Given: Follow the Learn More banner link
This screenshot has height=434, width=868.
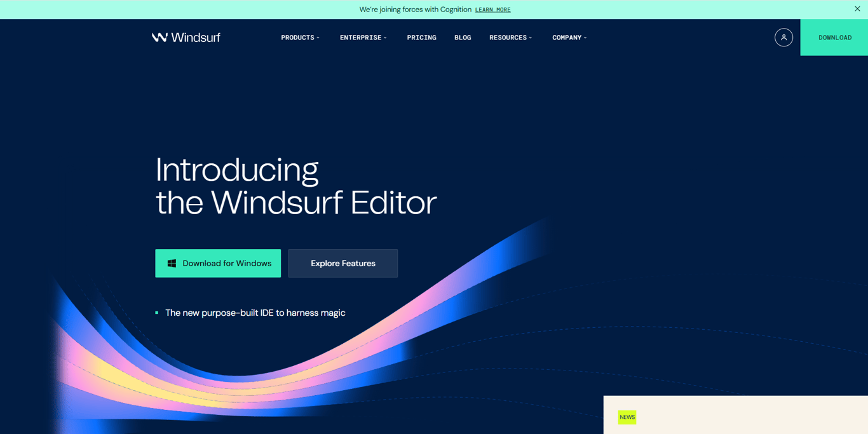Looking at the screenshot, I should (492, 10).
